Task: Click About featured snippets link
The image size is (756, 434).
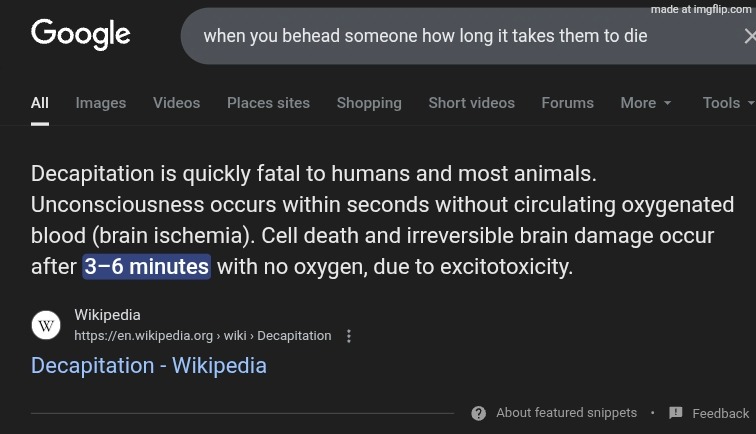Action: point(566,413)
